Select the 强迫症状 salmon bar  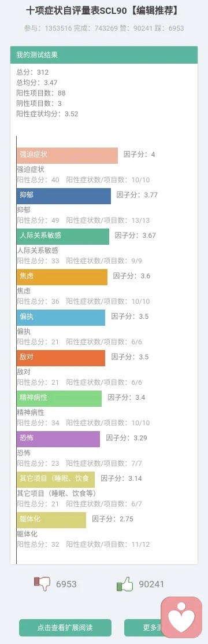coord(67,155)
